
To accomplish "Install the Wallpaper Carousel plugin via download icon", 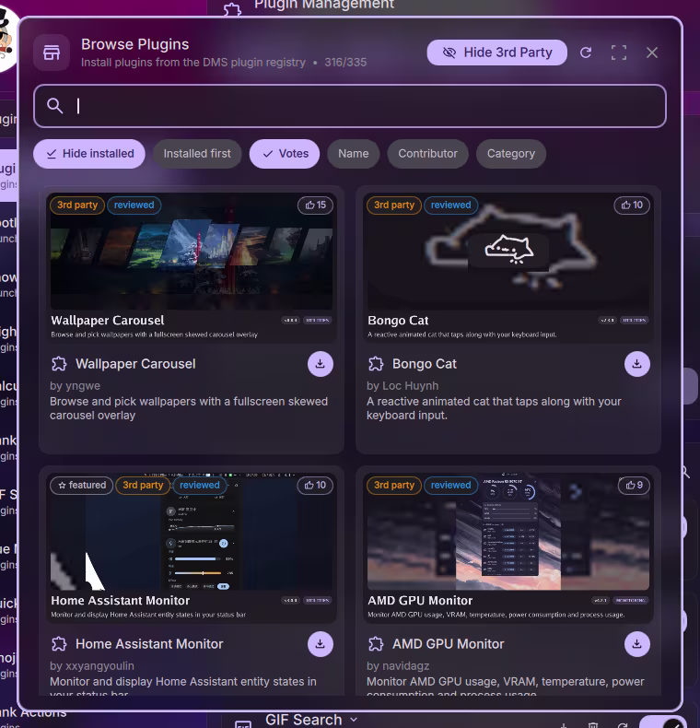I will pos(321,364).
